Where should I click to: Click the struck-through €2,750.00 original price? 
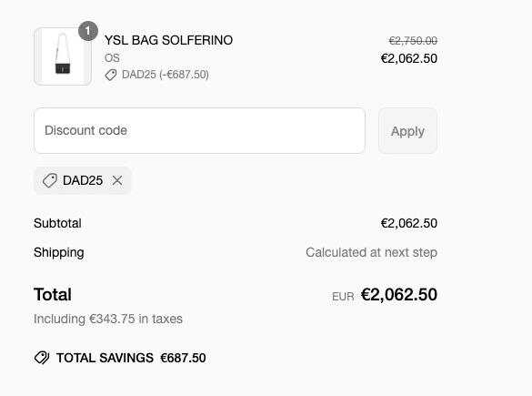click(413, 41)
